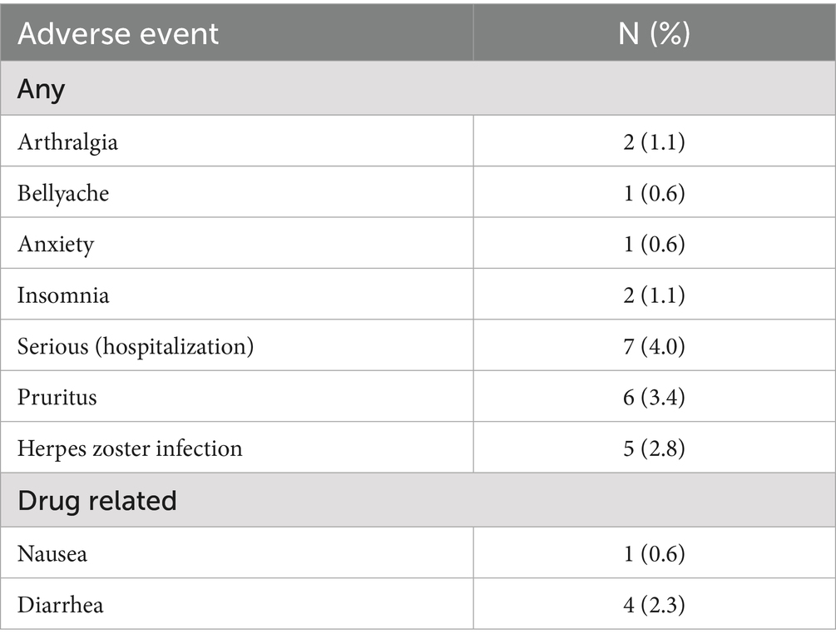Click the Diarrhea cell

pos(61,604)
